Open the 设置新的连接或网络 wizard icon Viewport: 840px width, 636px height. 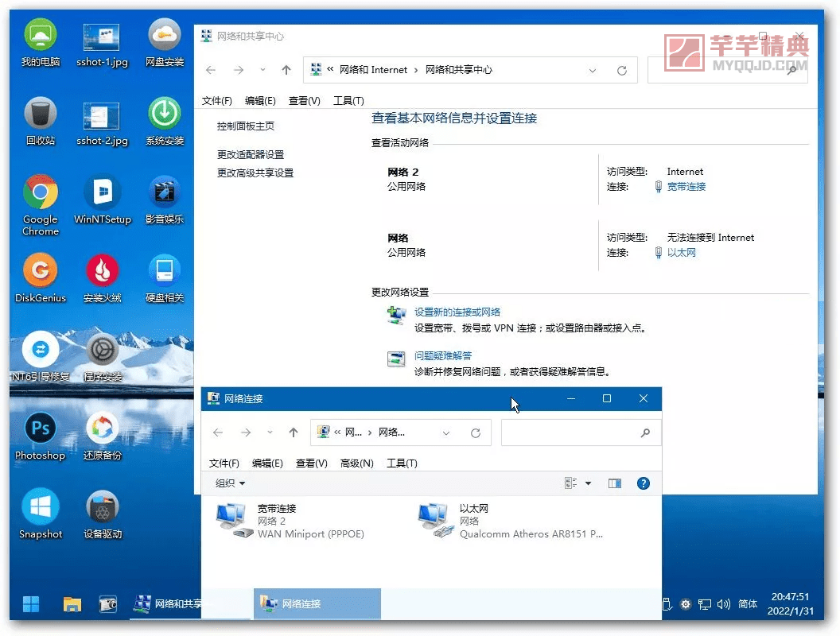(x=395, y=316)
